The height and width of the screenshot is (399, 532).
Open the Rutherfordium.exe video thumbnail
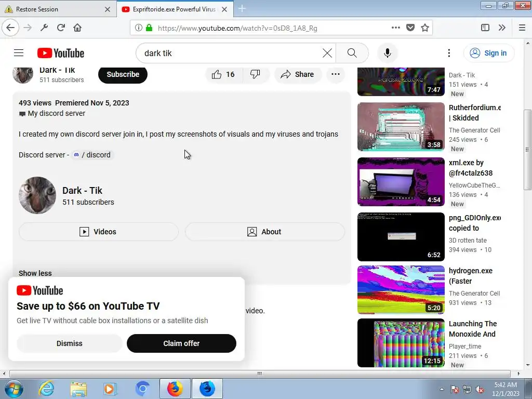(401, 127)
